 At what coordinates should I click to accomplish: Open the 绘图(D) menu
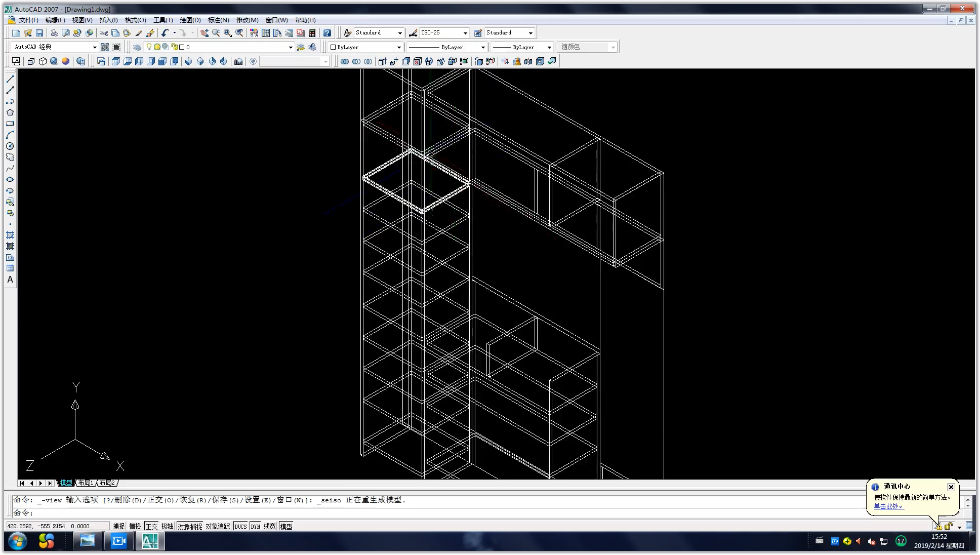click(x=190, y=20)
